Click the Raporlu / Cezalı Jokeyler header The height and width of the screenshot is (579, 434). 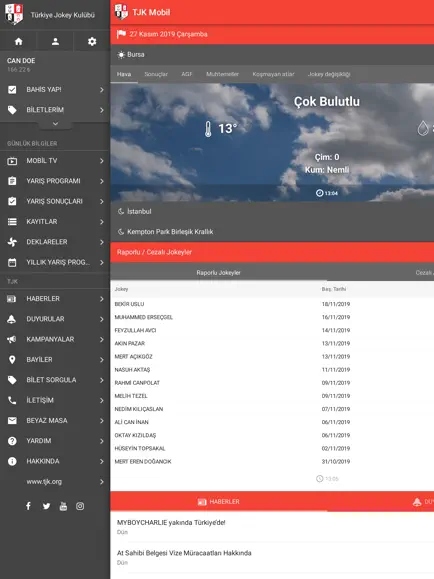(272, 252)
